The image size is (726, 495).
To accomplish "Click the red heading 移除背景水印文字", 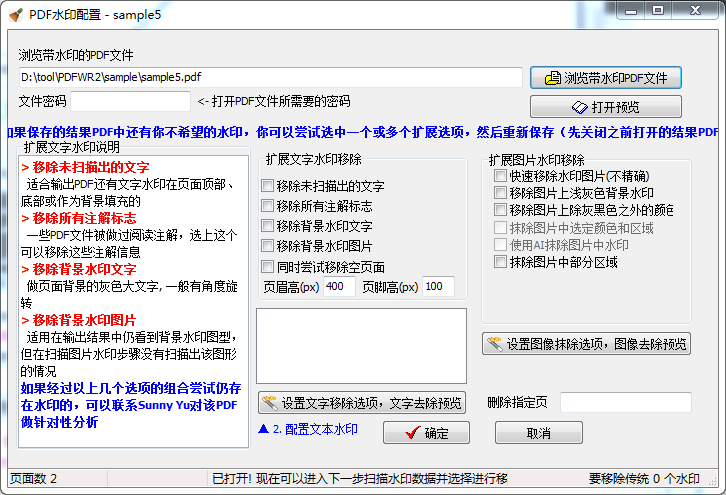I will click(x=79, y=269).
